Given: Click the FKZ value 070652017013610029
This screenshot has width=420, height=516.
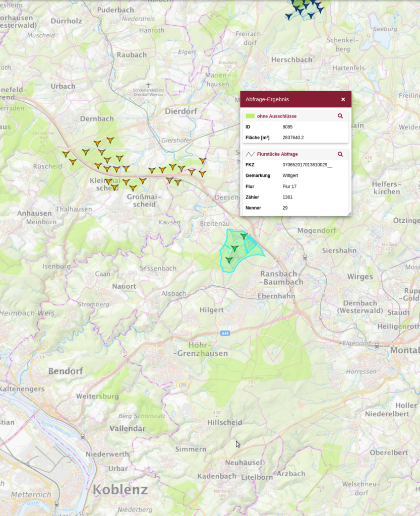Looking at the screenshot, I should point(307,165).
